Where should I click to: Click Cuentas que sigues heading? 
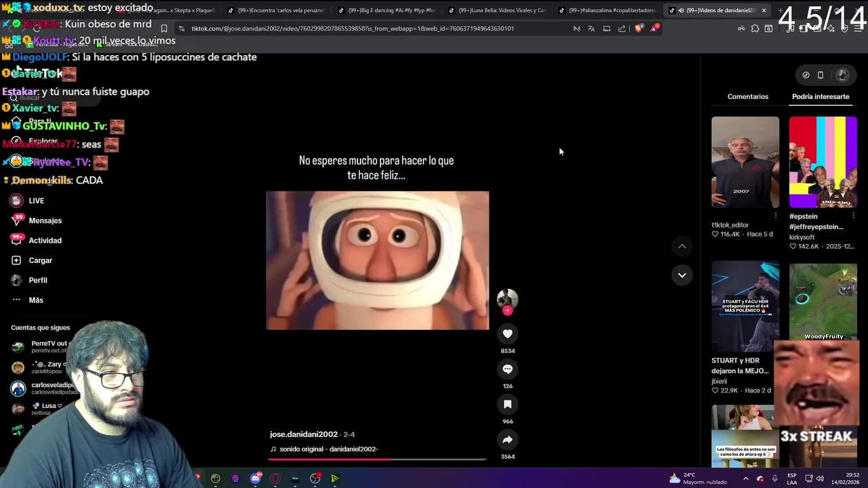pos(40,327)
